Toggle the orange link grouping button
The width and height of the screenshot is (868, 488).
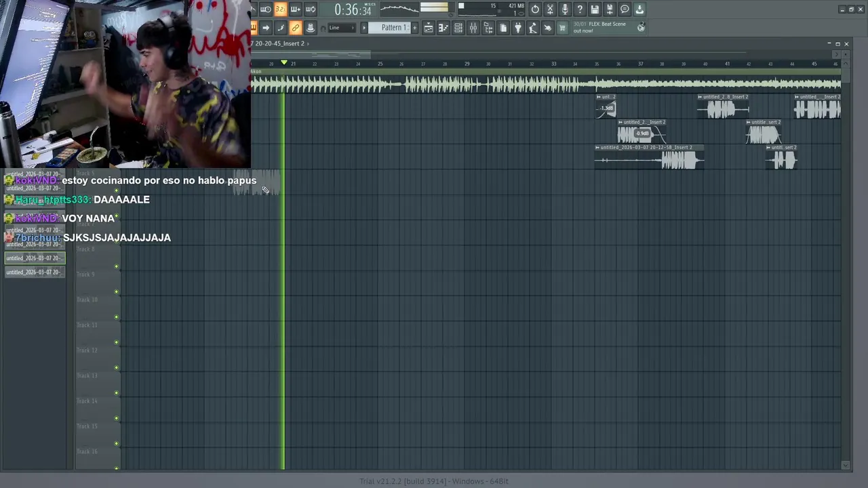coord(295,28)
